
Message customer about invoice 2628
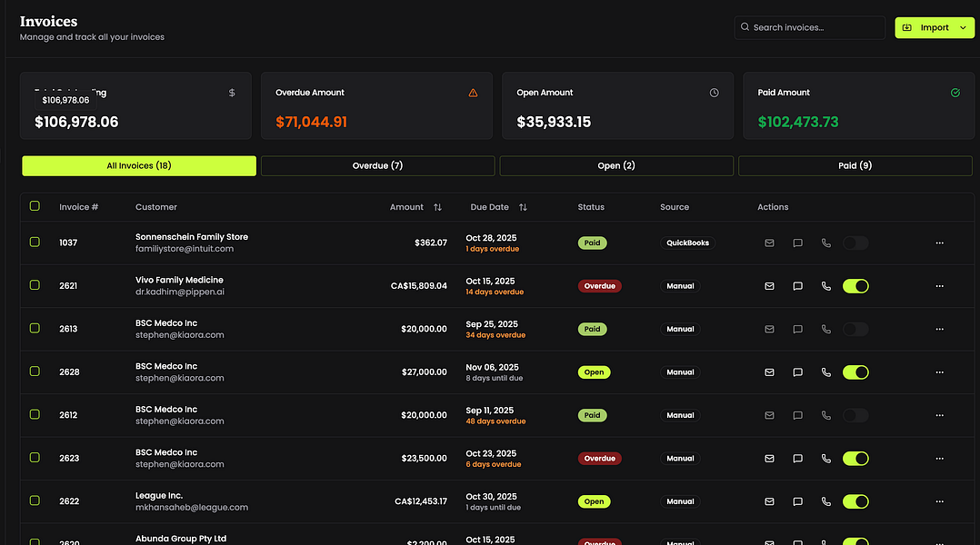[797, 372]
